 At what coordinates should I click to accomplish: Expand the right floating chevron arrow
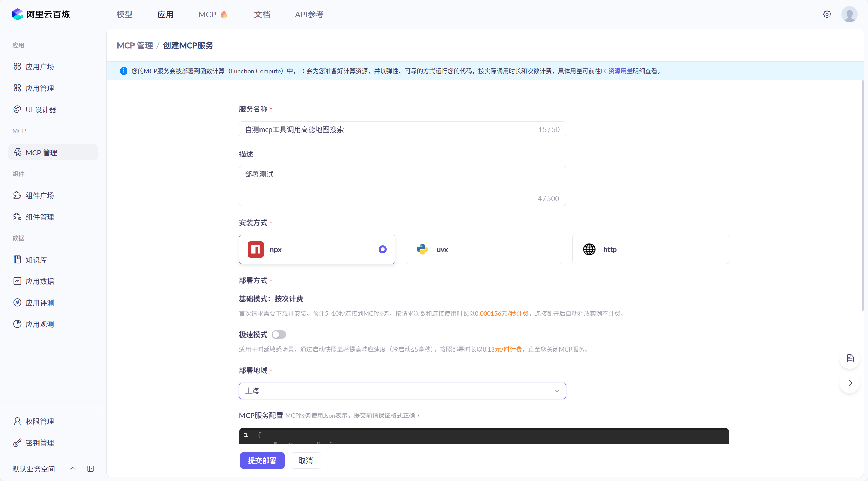[x=850, y=383]
